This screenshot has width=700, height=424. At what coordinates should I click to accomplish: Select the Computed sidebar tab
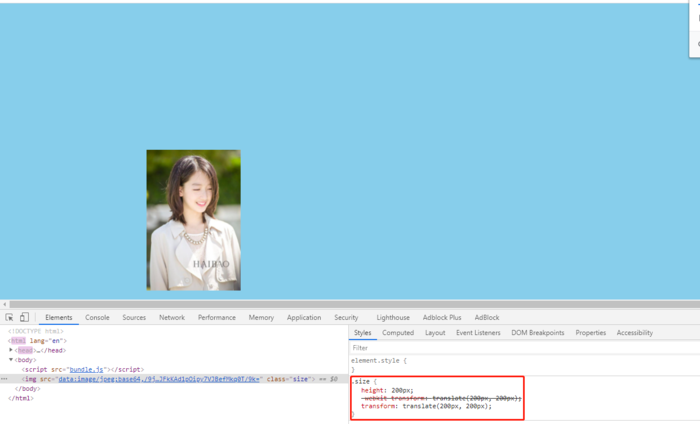(398, 333)
